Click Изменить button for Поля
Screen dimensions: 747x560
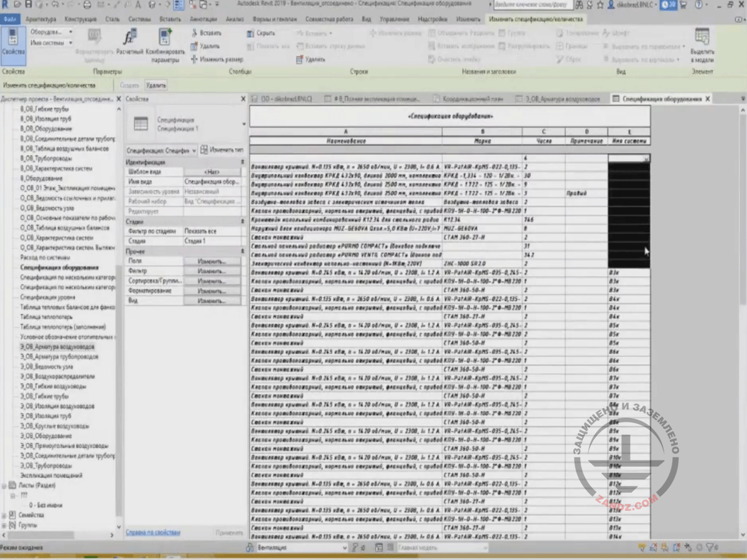tap(212, 261)
